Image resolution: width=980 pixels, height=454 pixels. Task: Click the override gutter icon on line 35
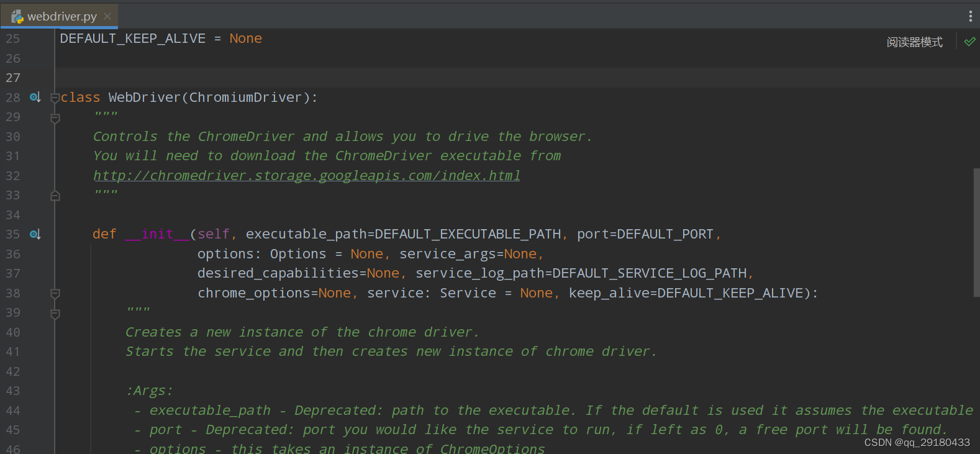pos(35,234)
